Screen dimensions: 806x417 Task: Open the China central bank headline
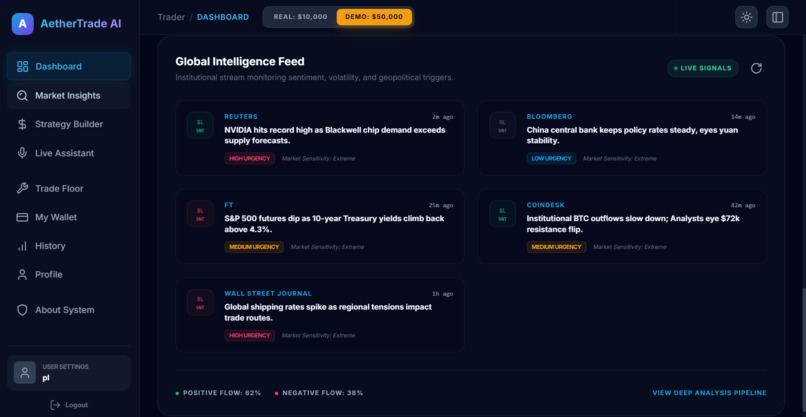632,135
